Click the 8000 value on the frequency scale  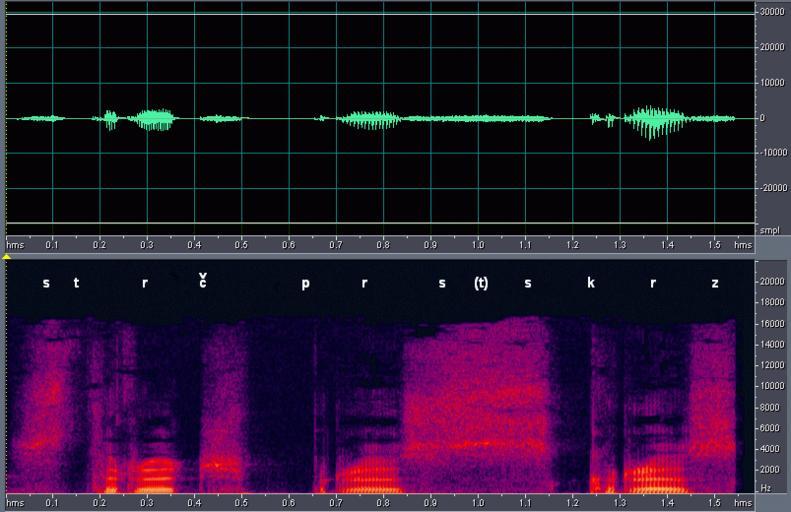coord(768,406)
